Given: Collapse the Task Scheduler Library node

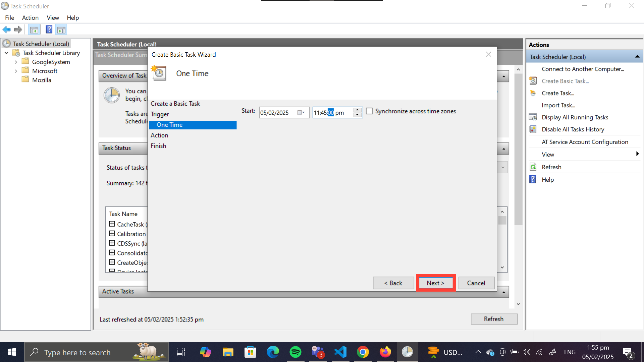Looking at the screenshot, I should [6, 53].
